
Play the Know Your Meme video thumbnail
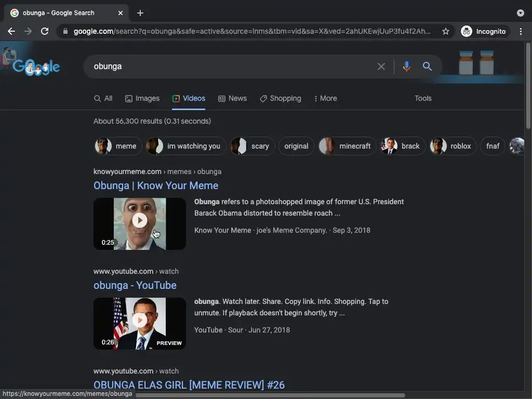point(140,224)
